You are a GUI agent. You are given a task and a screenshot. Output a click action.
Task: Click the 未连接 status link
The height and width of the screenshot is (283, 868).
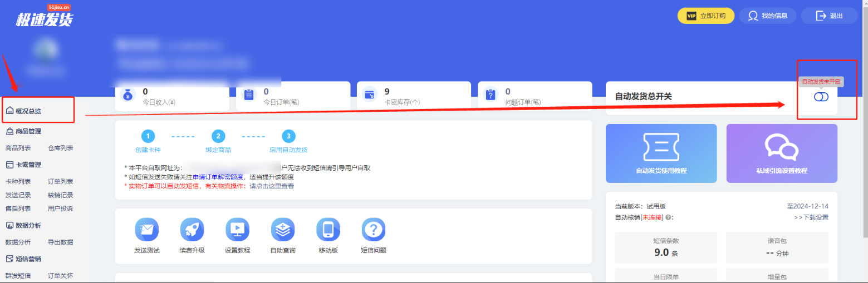[653, 217]
